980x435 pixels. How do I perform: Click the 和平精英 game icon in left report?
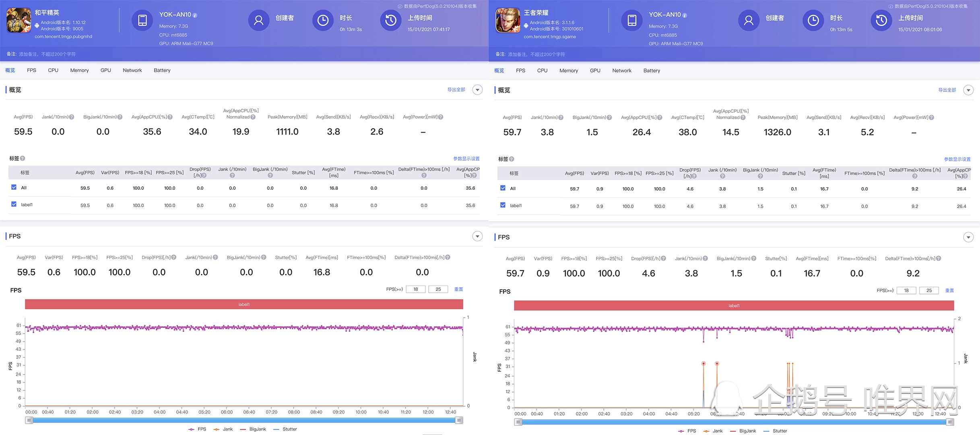coord(19,20)
